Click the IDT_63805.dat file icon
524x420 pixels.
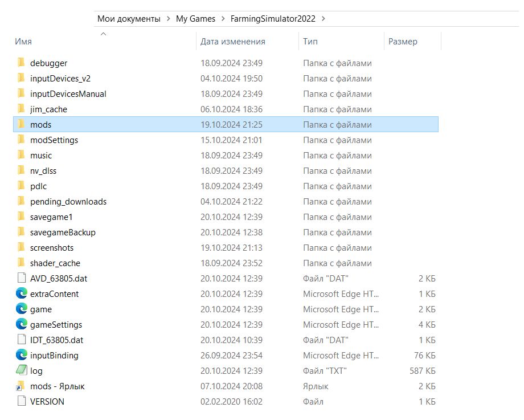(x=22, y=340)
